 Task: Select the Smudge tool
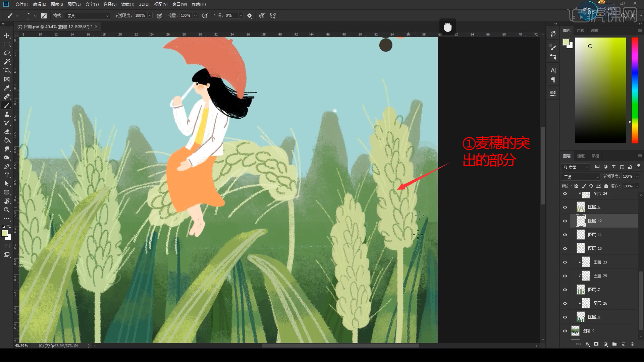pyautogui.click(x=7, y=149)
